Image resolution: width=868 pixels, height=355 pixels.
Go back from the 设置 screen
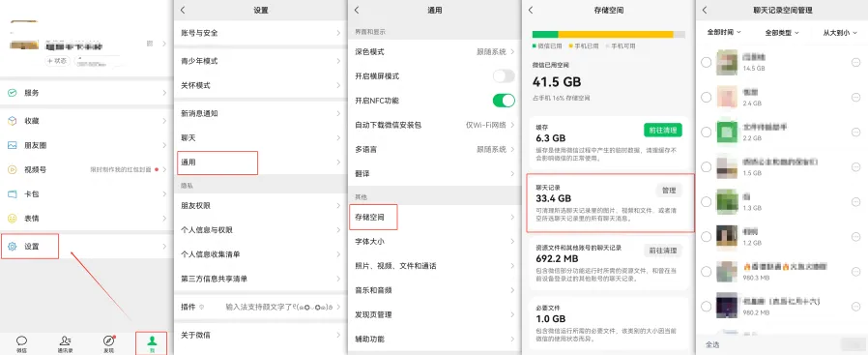click(x=184, y=10)
